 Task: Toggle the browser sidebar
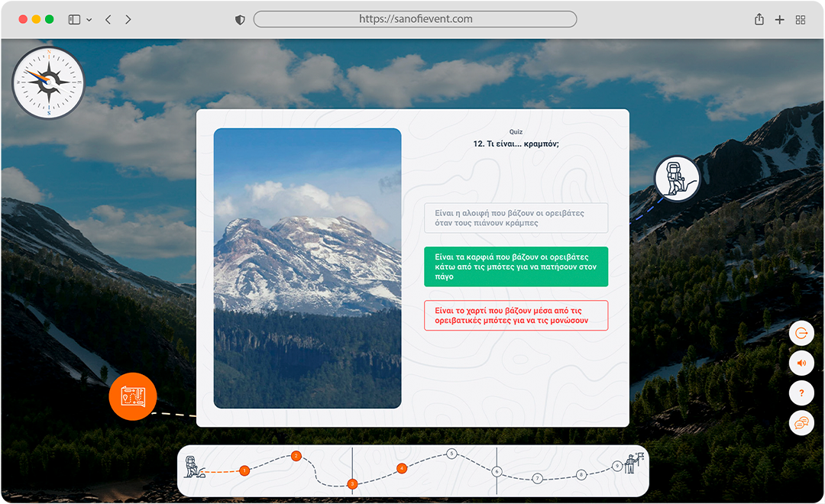(x=74, y=19)
